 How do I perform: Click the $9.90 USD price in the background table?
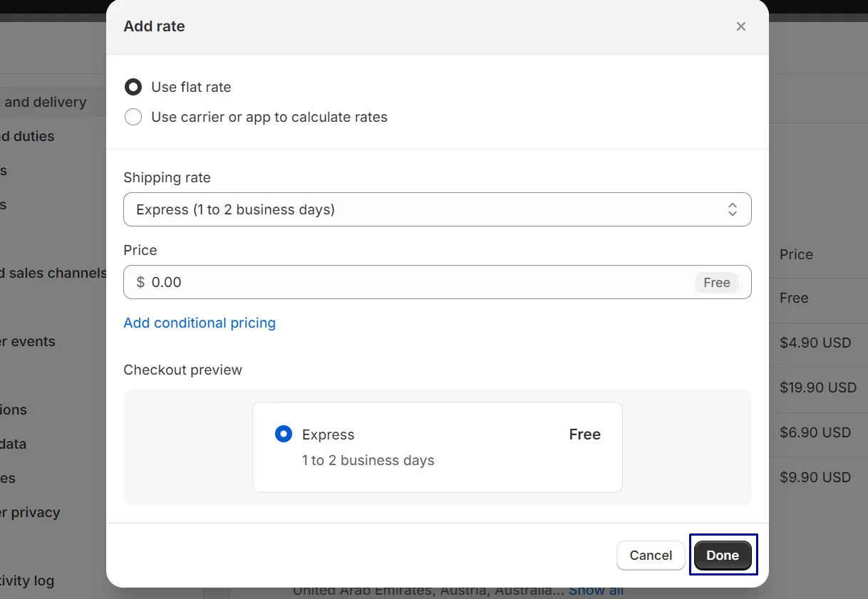point(815,477)
